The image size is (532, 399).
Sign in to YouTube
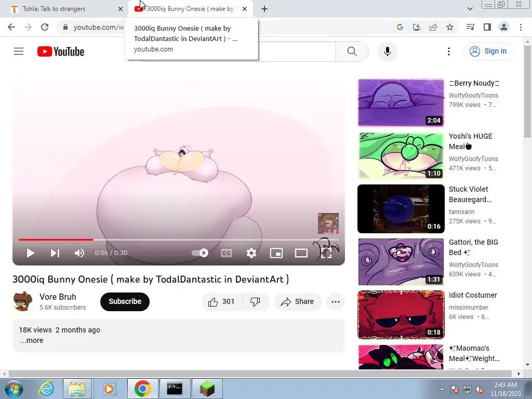pyautogui.click(x=488, y=51)
